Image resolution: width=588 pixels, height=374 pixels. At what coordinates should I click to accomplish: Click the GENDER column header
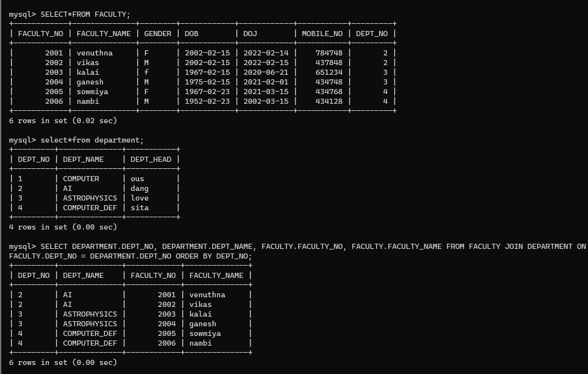coord(156,33)
